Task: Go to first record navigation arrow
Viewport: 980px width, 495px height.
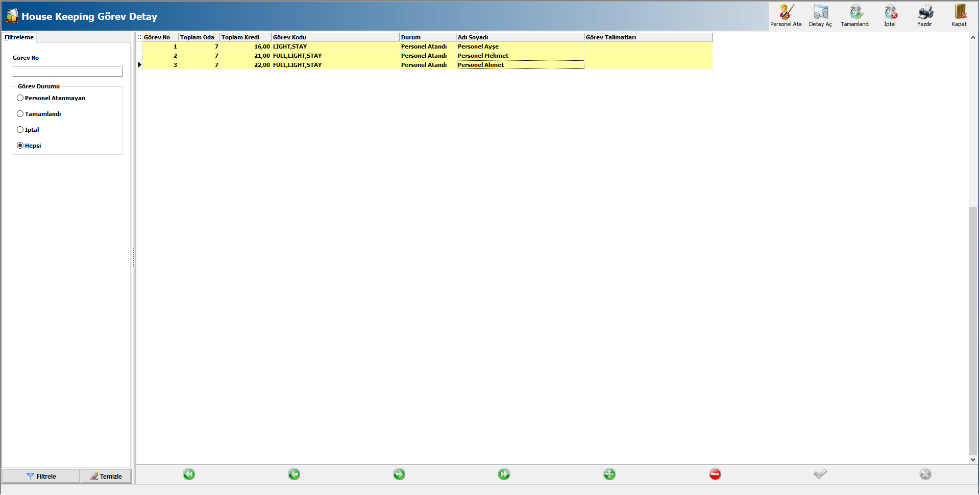Action: point(189,475)
